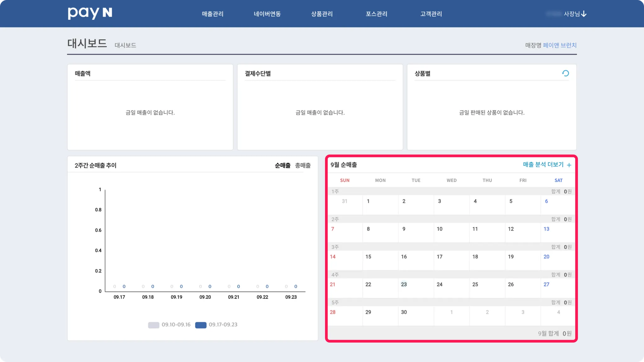Open the 매출관리 menu
The width and height of the screenshot is (644, 362).
213,14
